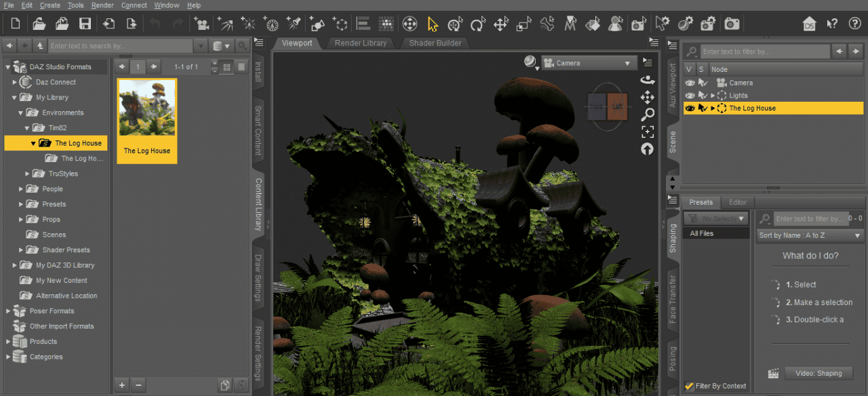Toggle The Log House visibility eye
This screenshot has height=396, width=868.
pyautogui.click(x=690, y=108)
